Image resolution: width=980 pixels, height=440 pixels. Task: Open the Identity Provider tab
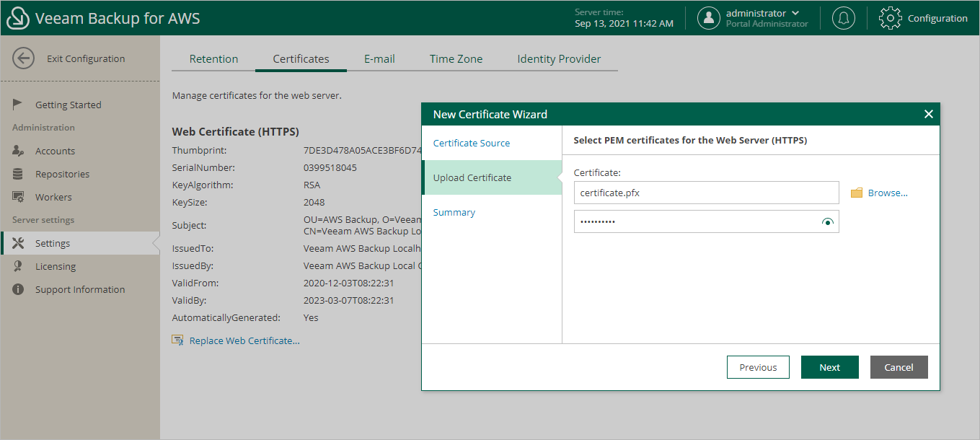559,59
